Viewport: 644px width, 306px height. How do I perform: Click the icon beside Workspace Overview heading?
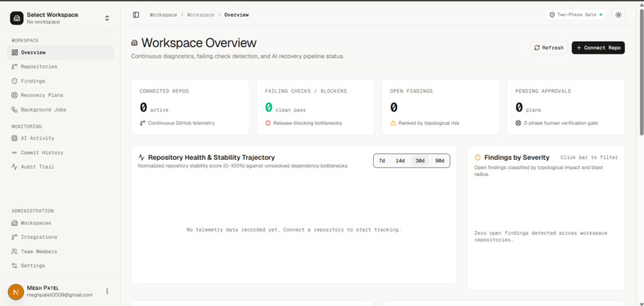[134, 42]
